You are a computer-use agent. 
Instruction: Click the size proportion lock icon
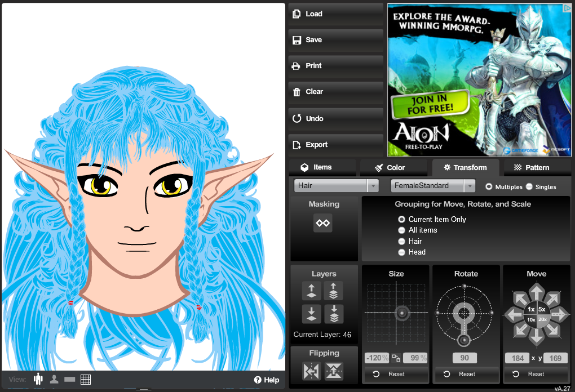click(396, 358)
